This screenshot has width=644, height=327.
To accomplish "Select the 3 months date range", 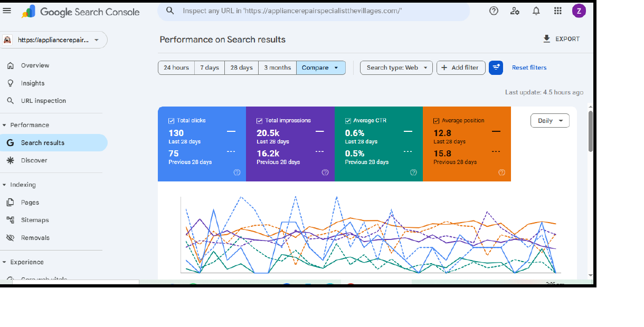I will (x=278, y=68).
